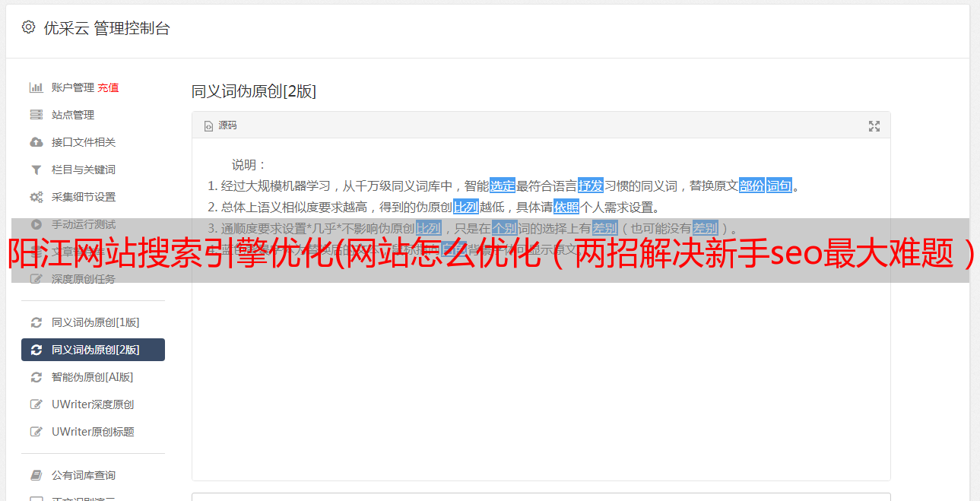Image resolution: width=980 pixels, height=501 pixels.
Task: Click the highlighted word 依照
Action: 566,207
